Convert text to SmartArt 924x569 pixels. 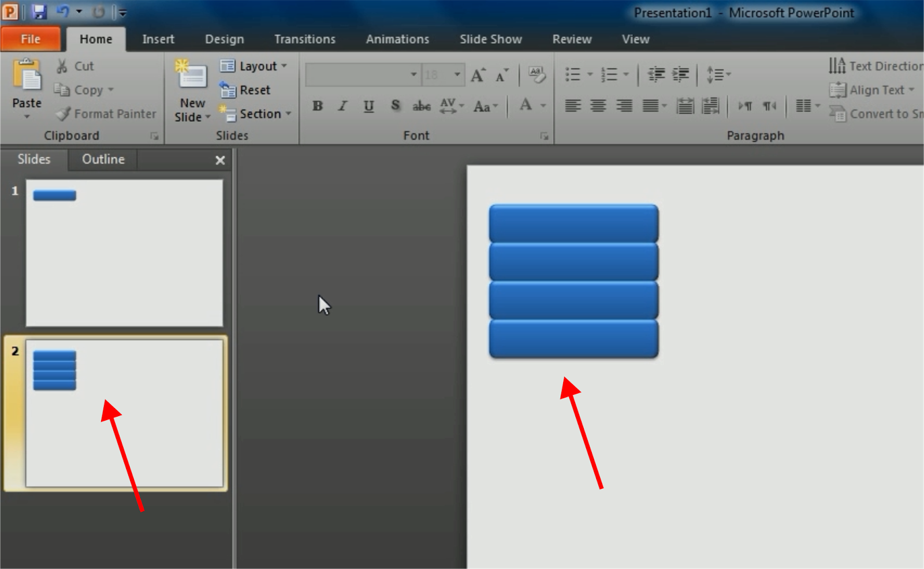(x=876, y=114)
